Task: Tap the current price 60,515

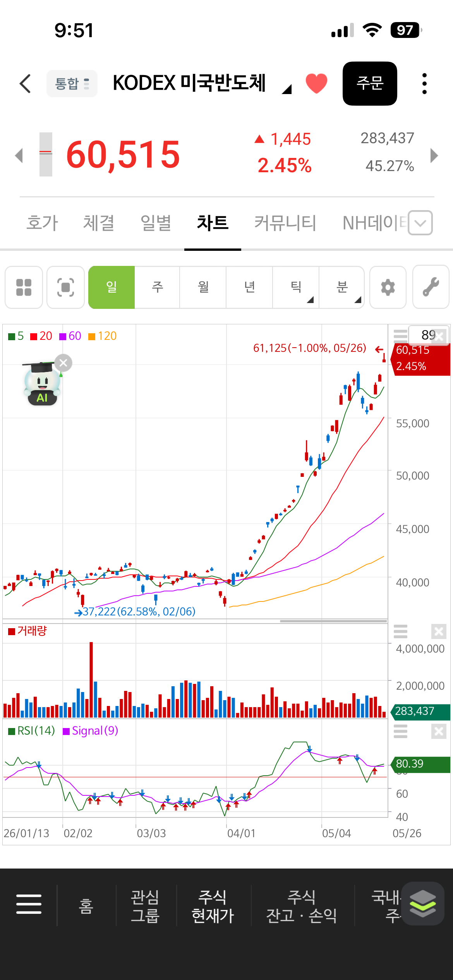Action: [123, 155]
